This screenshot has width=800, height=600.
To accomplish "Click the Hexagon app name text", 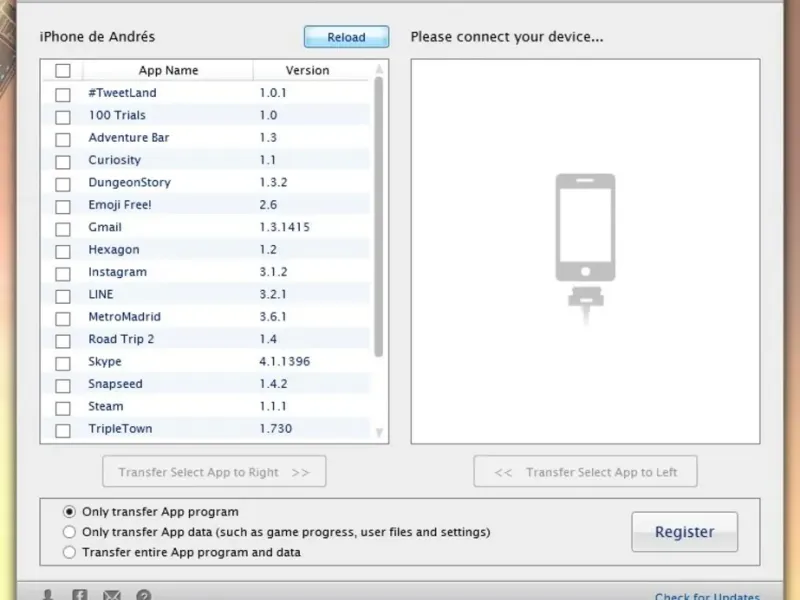I will click(x=114, y=250).
